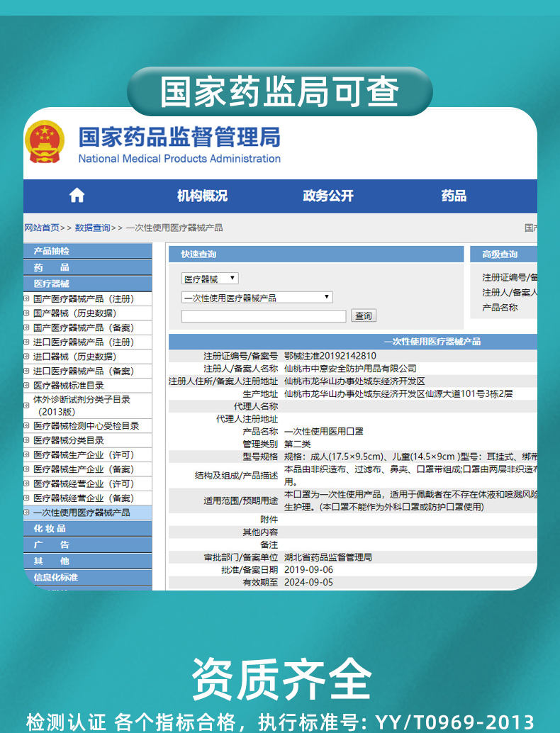The width and height of the screenshot is (560, 733).
Task: Click the national emblem logo
Action: pyautogui.click(x=45, y=142)
